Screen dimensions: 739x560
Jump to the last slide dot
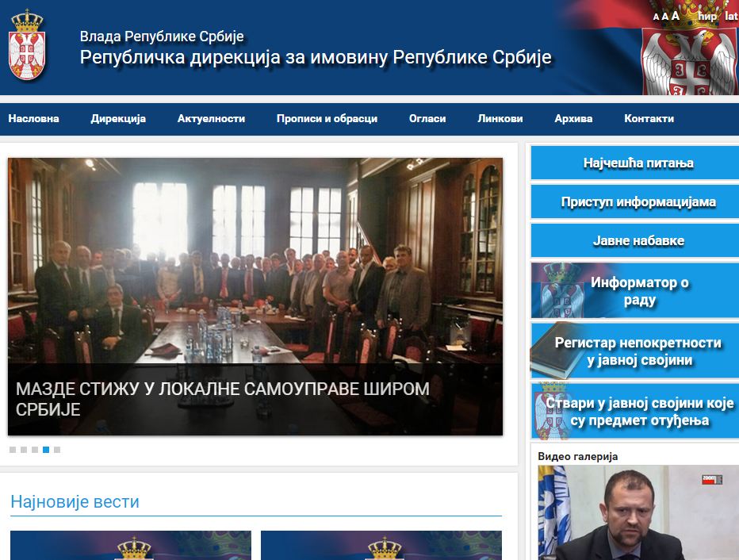pyautogui.click(x=57, y=450)
